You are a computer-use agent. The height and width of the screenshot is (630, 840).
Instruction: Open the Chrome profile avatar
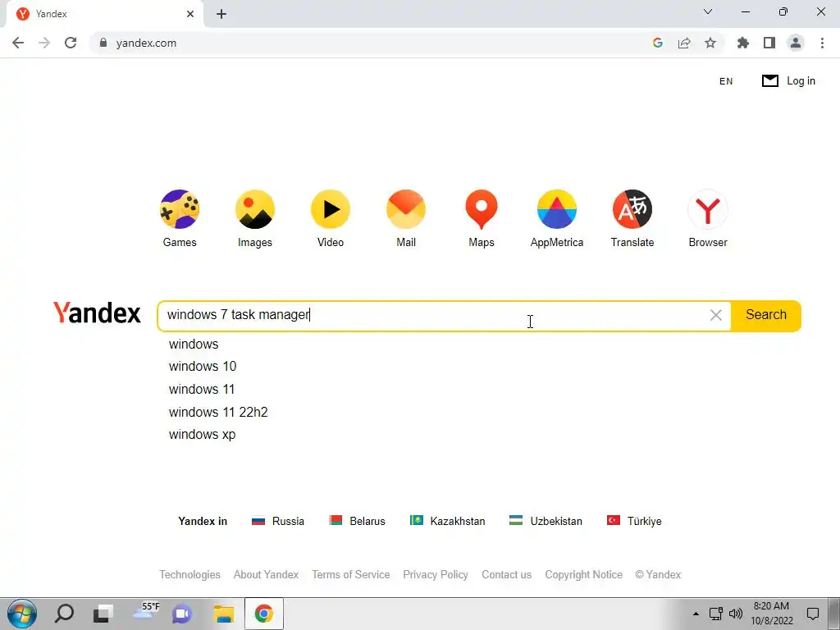click(796, 43)
